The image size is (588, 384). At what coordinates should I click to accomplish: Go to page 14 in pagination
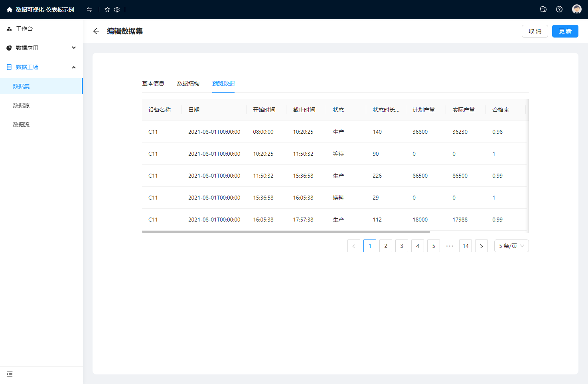466,246
